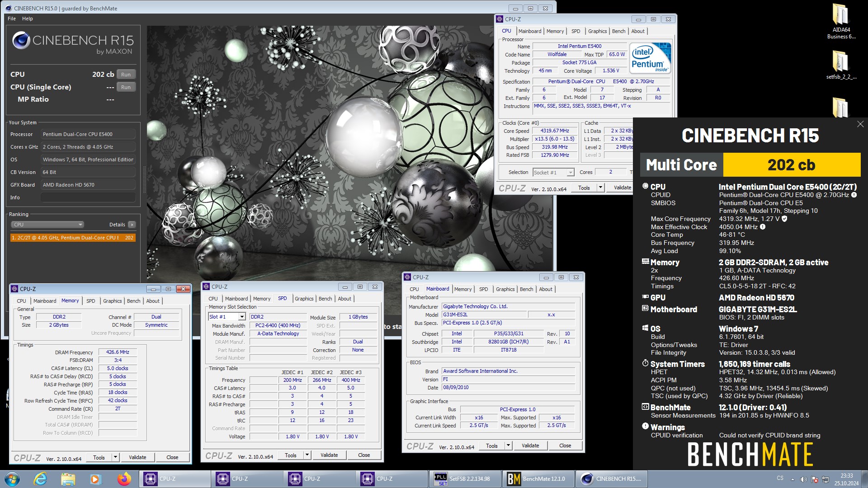Open AIDA64 Business folder on desktop
This screenshot has height=488, width=868.
click(841, 22)
